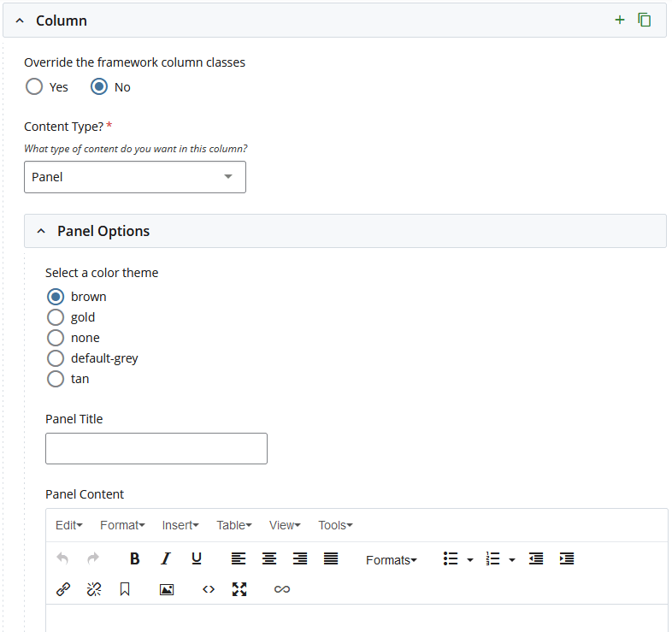Click the Bold formatting icon
The height and width of the screenshot is (632, 672).
point(134,559)
